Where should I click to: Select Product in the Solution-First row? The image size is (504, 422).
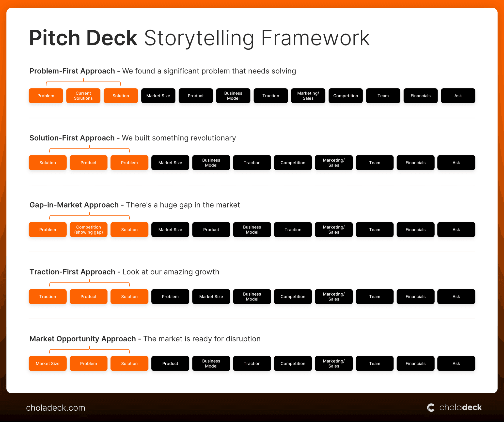click(x=88, y=163)
